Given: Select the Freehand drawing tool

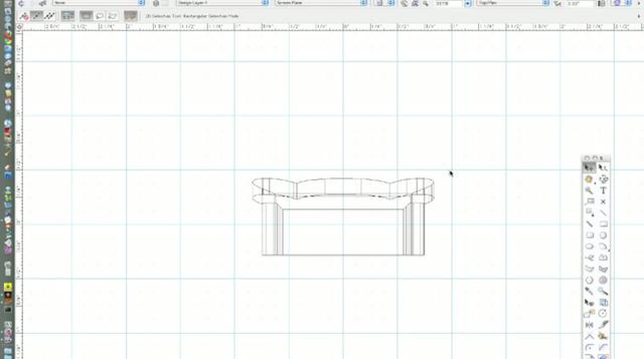Looking at the screenshot, I should pos(589,258).
